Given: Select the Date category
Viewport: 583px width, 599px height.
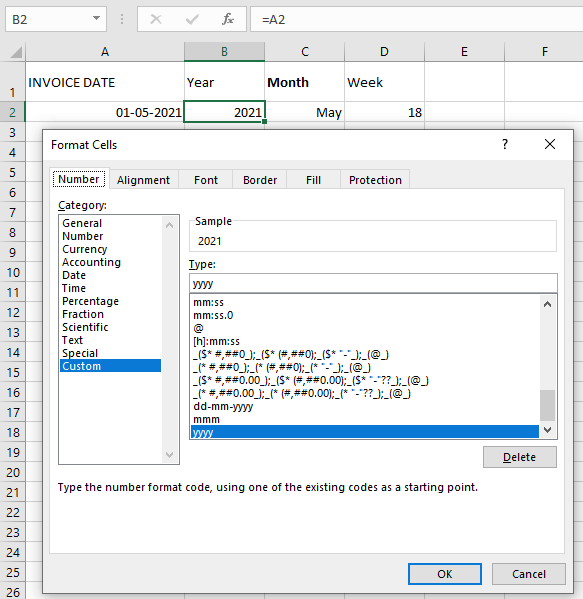Looking at the screenshot, I should coord(110,275).
